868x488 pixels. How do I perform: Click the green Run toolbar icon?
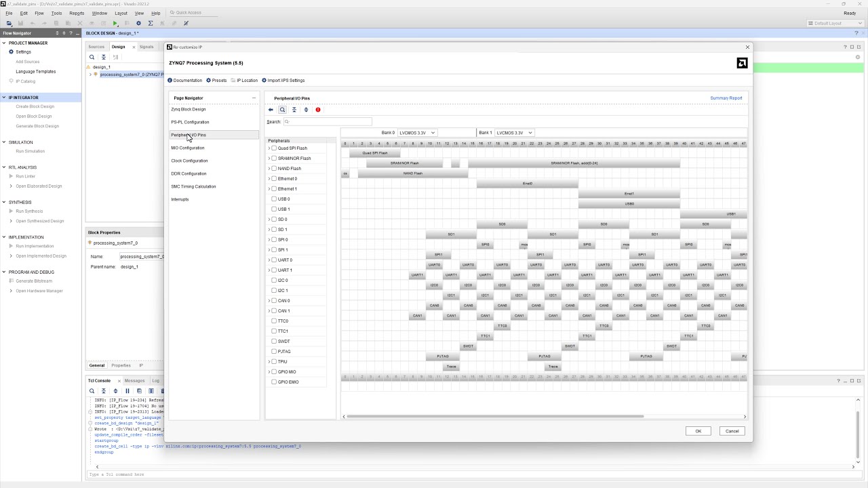pyautogui.click(x=115, y=23)
